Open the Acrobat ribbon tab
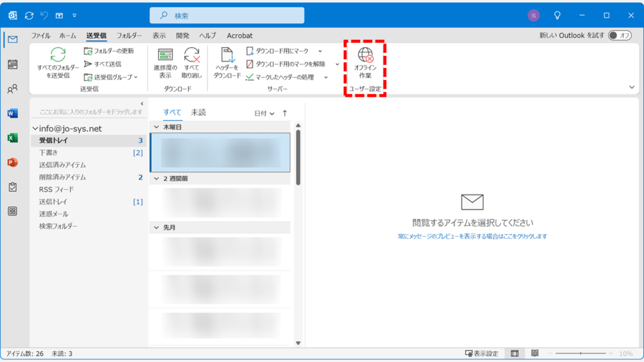 click(240, 36)
